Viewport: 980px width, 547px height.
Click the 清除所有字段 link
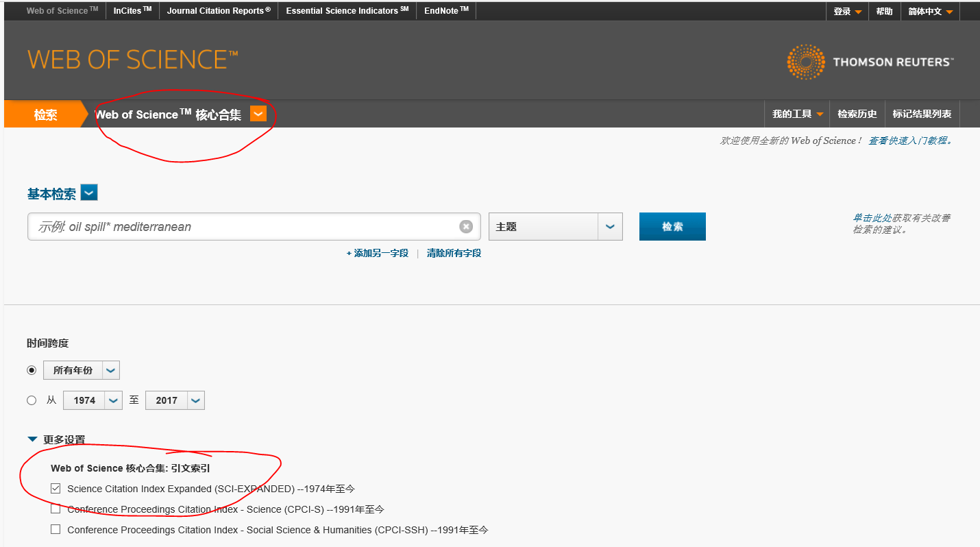click(454, 253)
